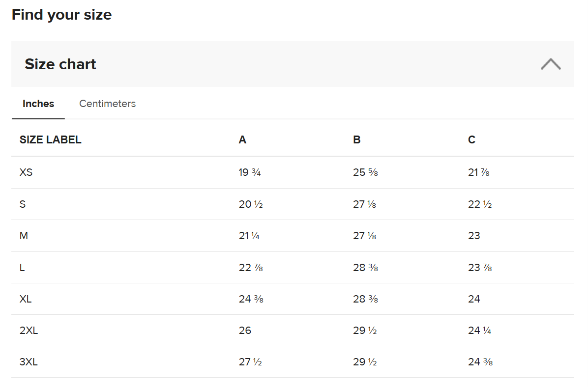
Task: Select the 3XL size label
Action: pyautogui.click(x=29, y=362)
